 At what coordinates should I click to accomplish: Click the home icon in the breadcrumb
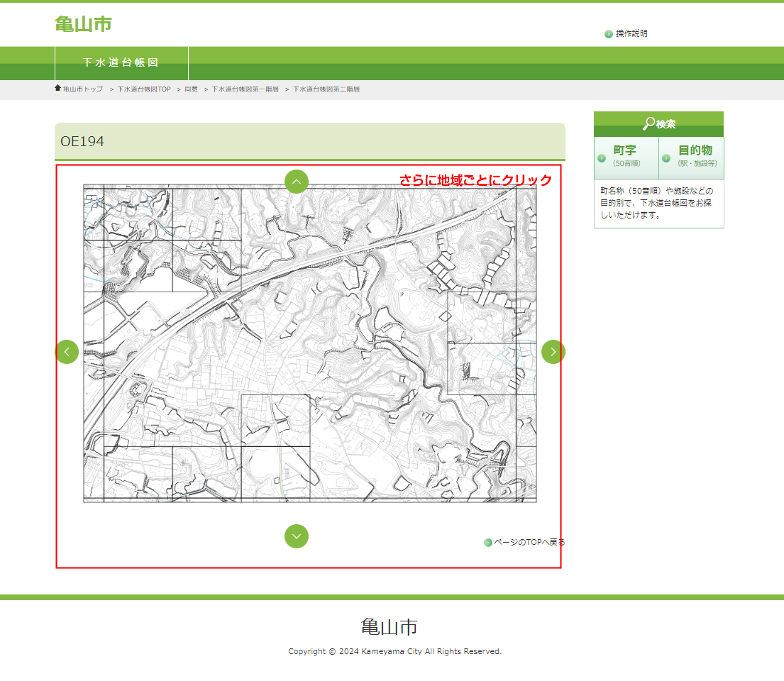click(x=57, y=89)
